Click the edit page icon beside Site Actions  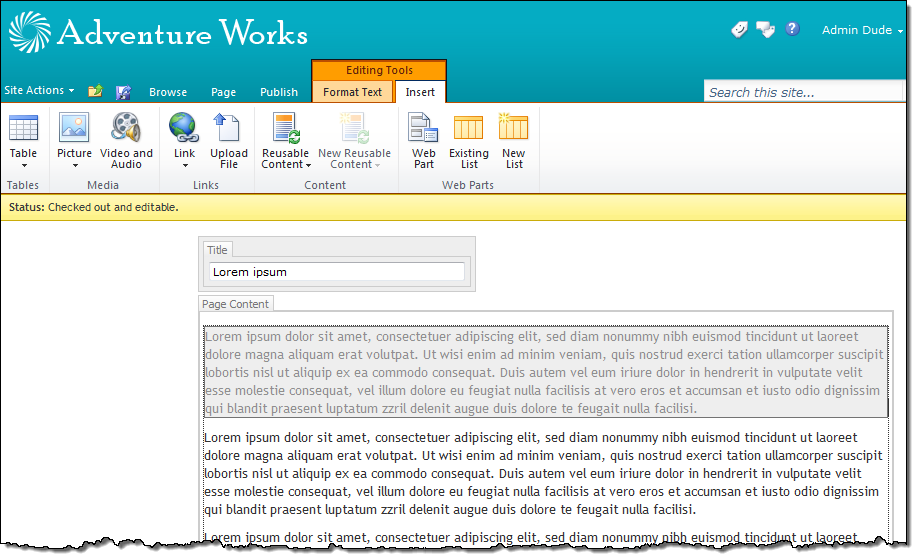point(123,92)
